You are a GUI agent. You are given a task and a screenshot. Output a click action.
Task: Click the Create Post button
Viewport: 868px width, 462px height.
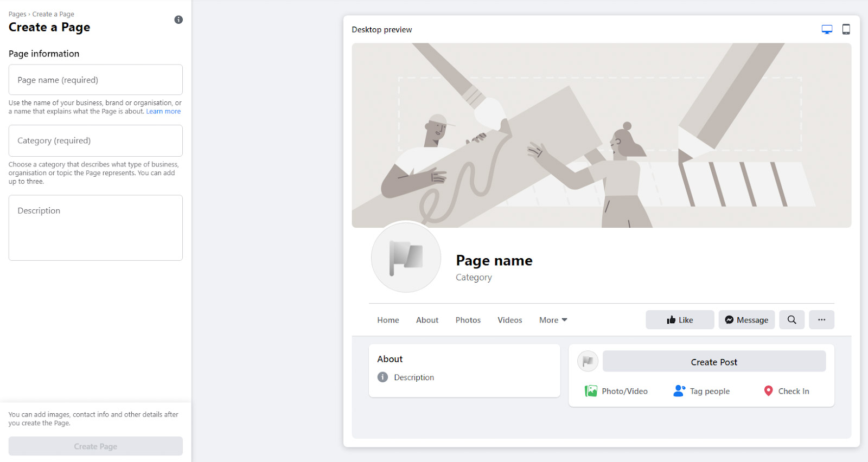point(714,362)
